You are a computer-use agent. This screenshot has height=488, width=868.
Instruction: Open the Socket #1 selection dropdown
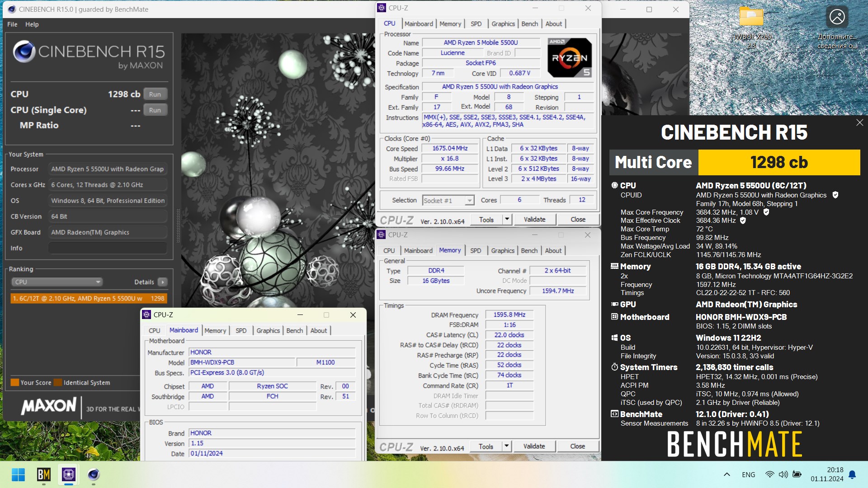point(448,200)
